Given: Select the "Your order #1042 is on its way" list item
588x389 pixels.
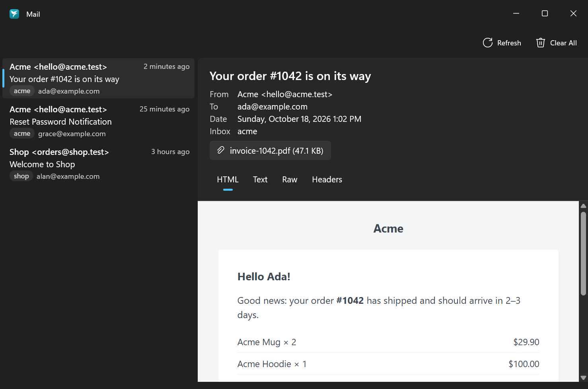Looking at the screenshot, I should [x=98, y=78].
